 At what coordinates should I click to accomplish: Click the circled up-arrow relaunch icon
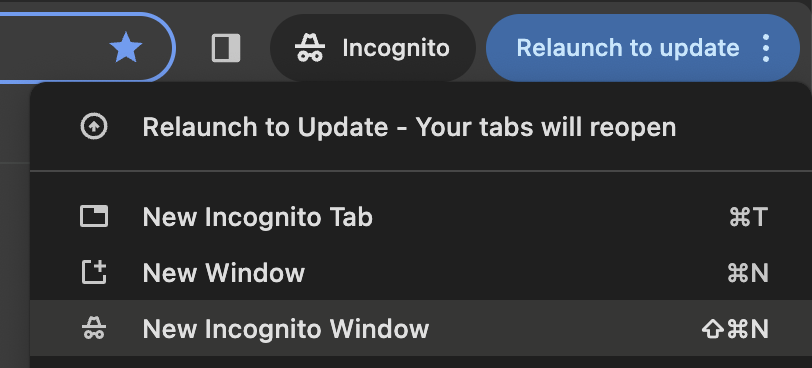(x=94, y=127)
